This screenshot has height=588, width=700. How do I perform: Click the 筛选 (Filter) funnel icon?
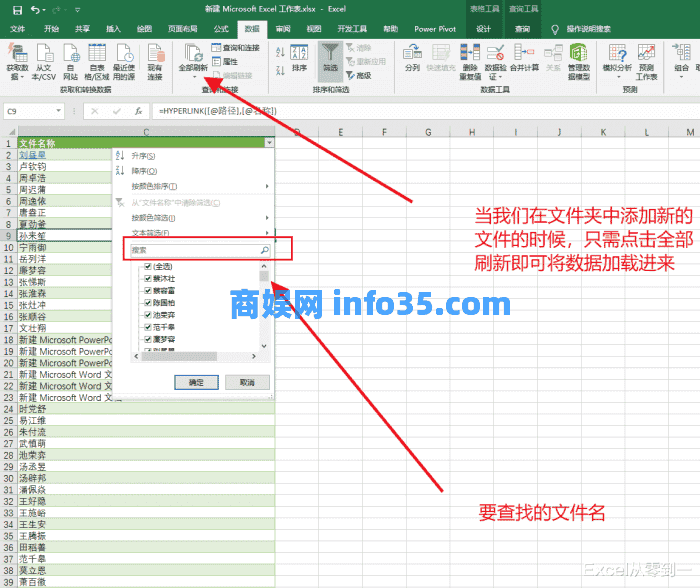(x=329, y=55)
